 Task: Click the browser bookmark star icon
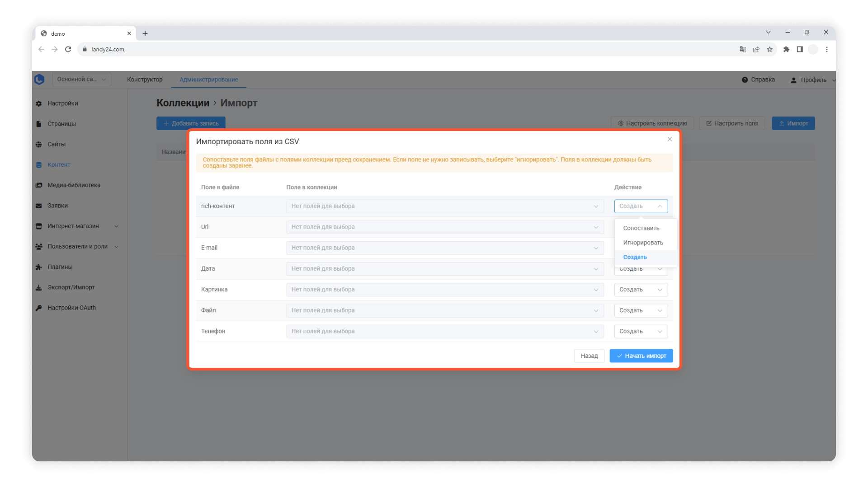point(769,49)
